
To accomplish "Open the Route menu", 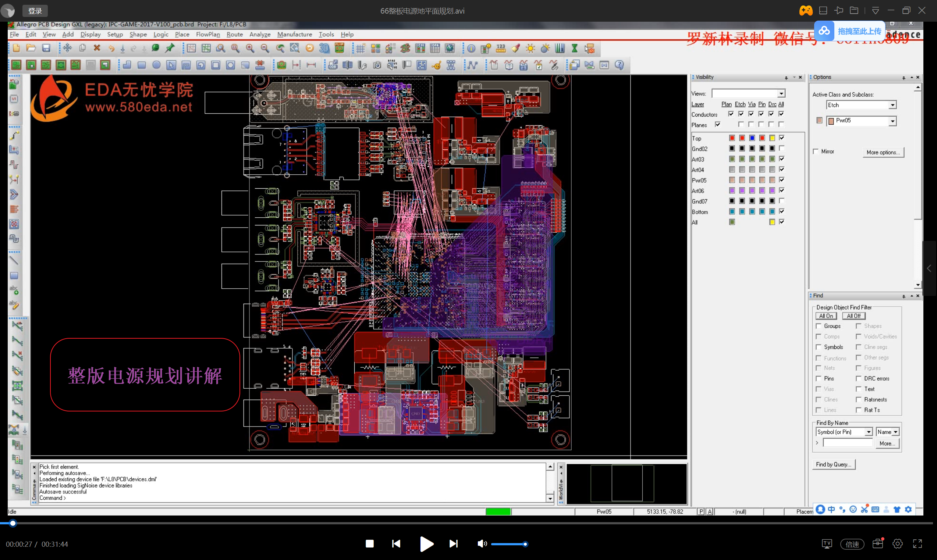I will tap(234, 34).
